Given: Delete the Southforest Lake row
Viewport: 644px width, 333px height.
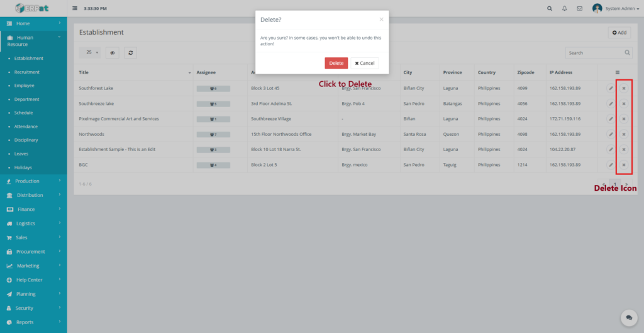Looking at the screenshot, I should [x=623, y=88].
